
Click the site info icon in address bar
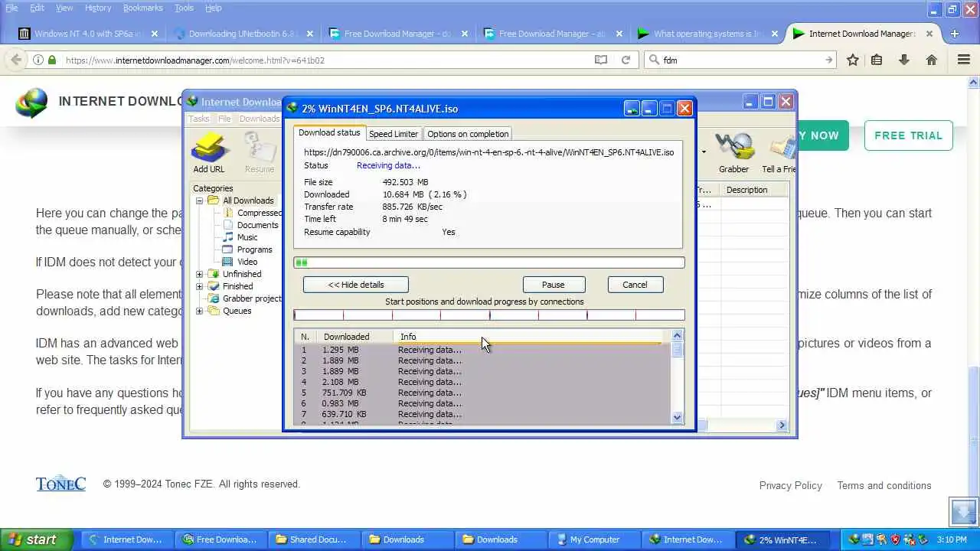click(x=38, y=60)
